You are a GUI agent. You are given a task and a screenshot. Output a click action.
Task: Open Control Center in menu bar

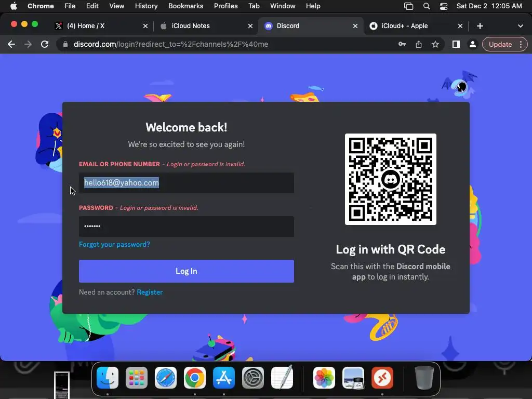point(444,6)
